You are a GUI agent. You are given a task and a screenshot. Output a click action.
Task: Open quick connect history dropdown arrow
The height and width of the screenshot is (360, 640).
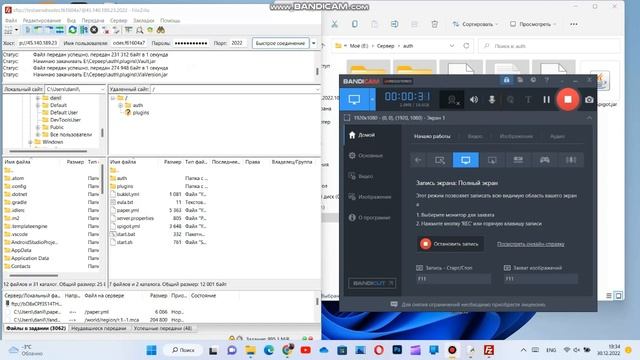[313, 43]
